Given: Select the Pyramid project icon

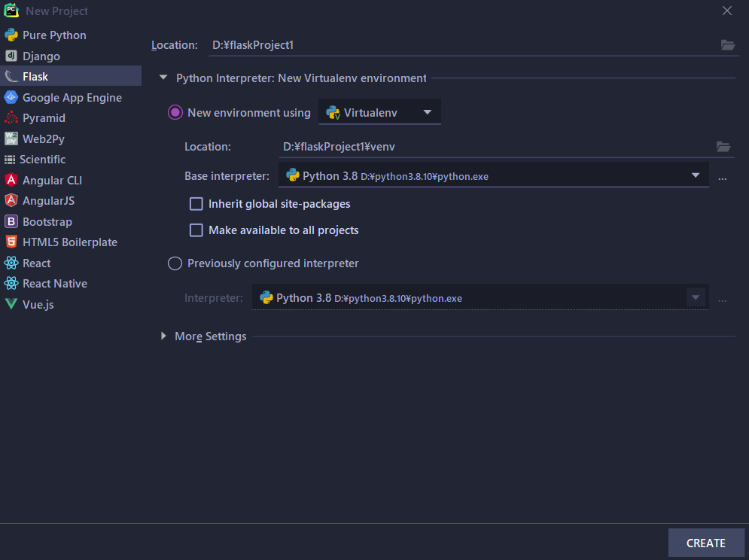Looking at the screenshot, I should point(11,118).
